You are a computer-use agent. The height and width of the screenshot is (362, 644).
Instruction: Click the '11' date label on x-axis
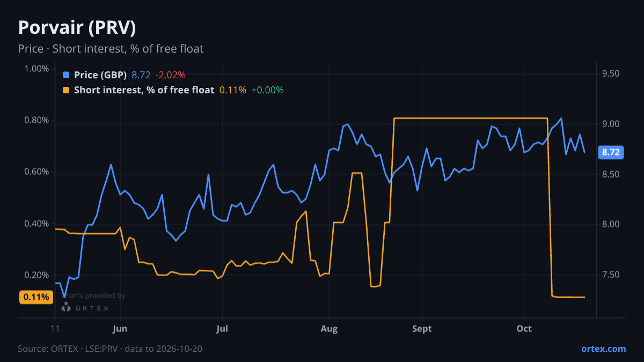tap(55, 329)
